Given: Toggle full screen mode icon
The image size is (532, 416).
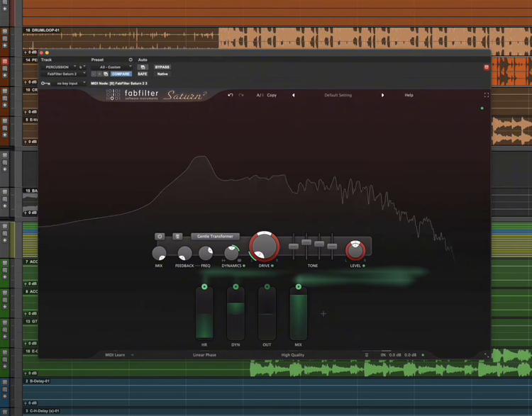Looking at the screenshot, I should [486, 95].
